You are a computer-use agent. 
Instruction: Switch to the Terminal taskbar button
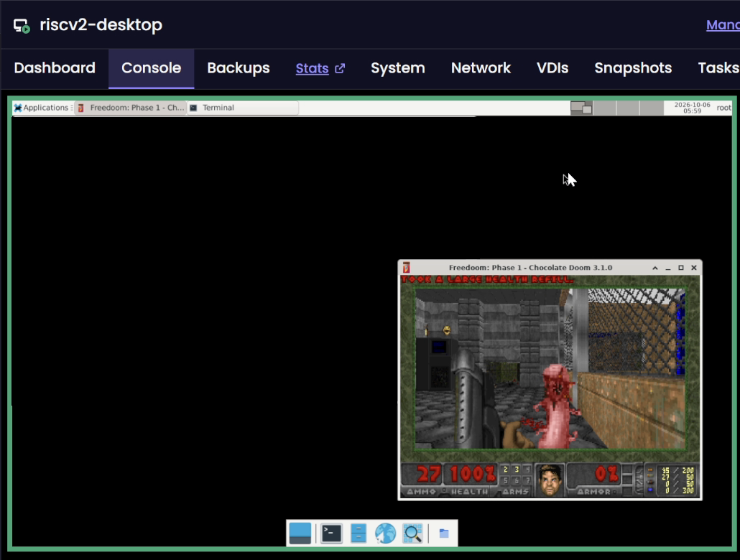pyautogui.click(x=243, y=108)
